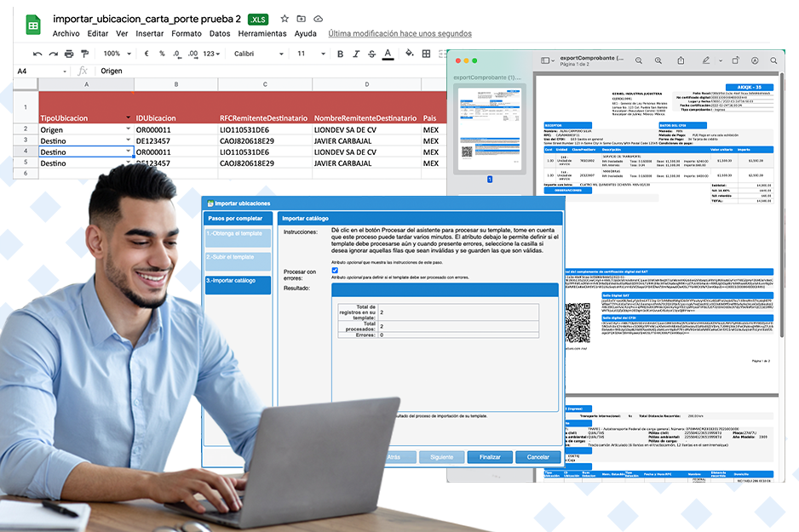Click the share icon in Preview toolbar
Viewport: 799px width, 532px height.
681,61
